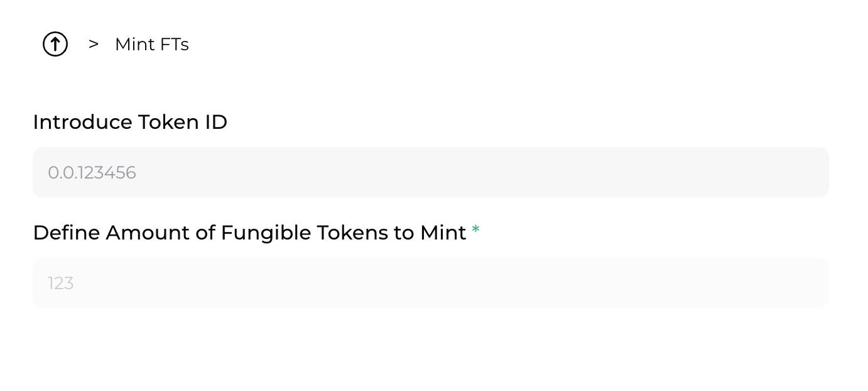Activate the first text box on the form

click(430, 172)
